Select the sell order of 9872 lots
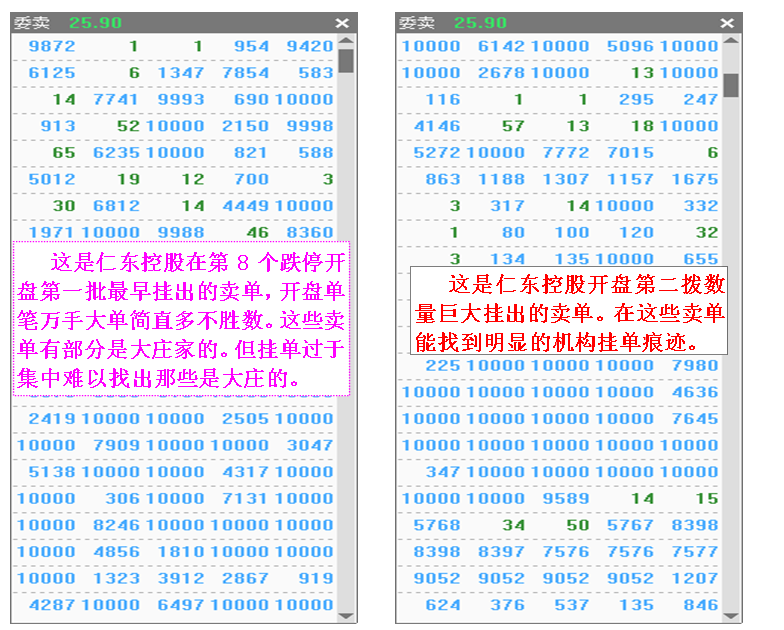Image resolution: width=784 pixels, height=630 pixels. click(x=52, y=46)
